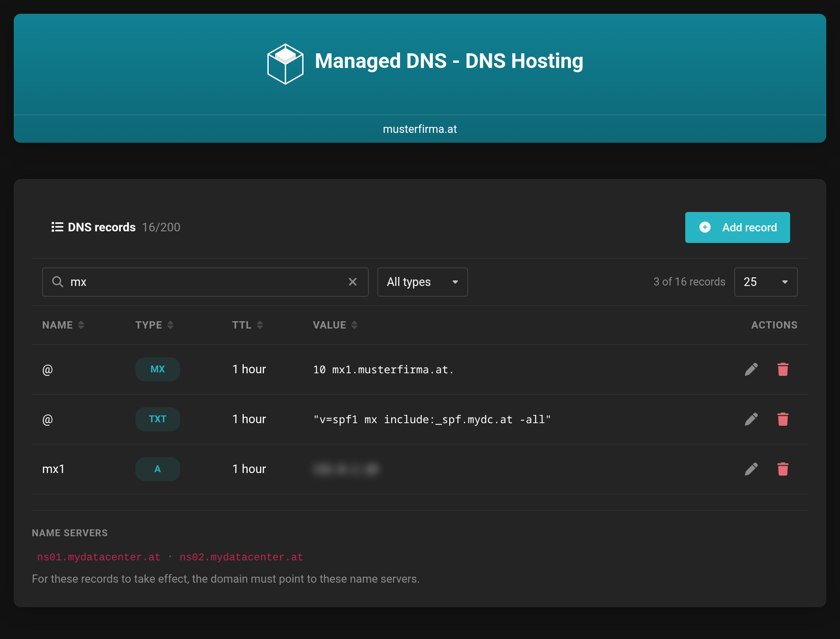This screenshot has height=639, width=840.
Task: Click the MX type badge
Action: coord(158,369)
